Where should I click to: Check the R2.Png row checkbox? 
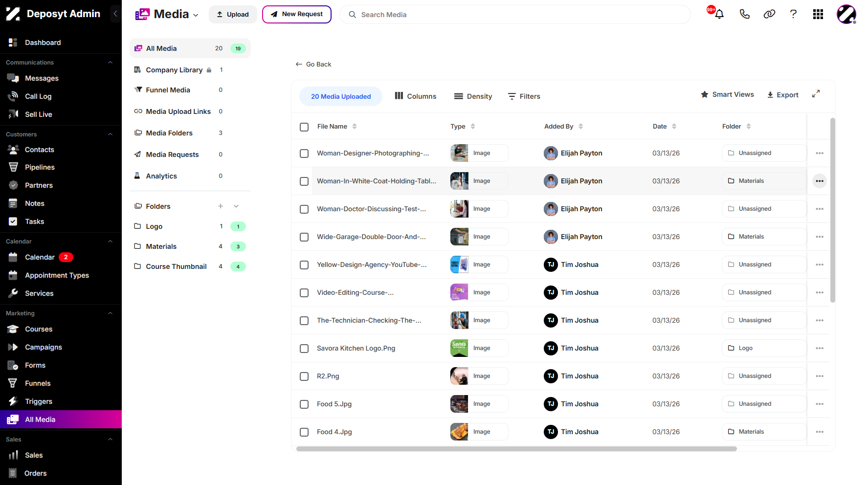click(304, 376)
